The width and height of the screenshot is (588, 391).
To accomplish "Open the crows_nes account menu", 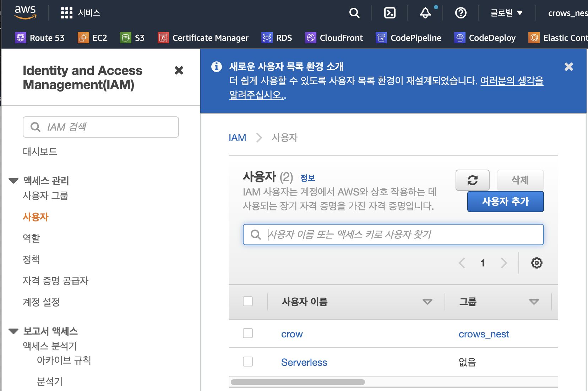I will 568,13.
